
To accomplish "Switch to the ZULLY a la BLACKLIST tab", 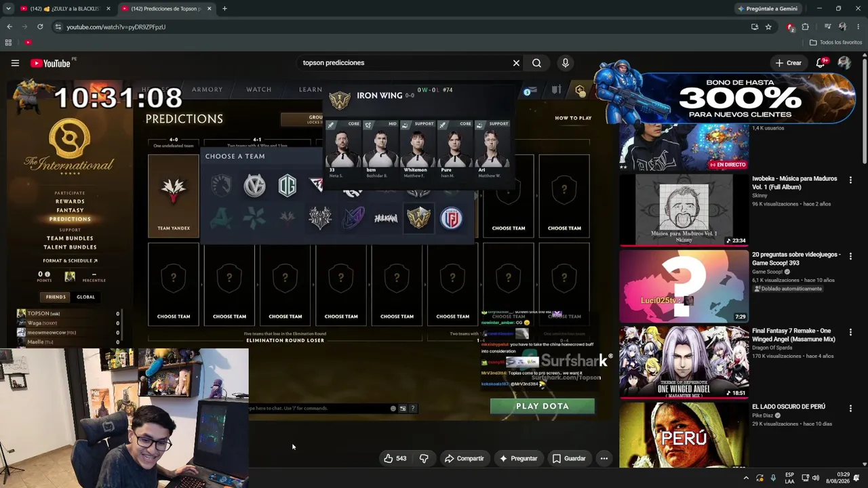I will click(x=66, y=9).
